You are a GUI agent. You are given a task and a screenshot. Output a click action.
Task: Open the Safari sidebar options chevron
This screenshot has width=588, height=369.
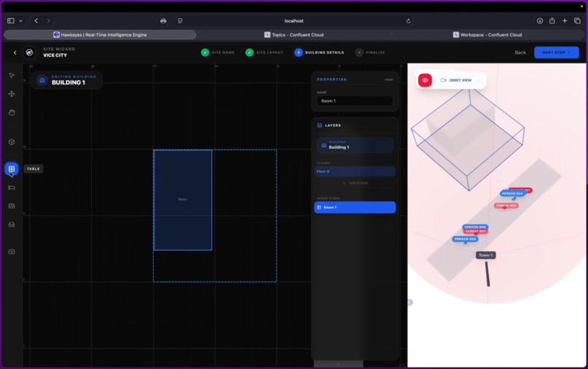click(20, 20)
